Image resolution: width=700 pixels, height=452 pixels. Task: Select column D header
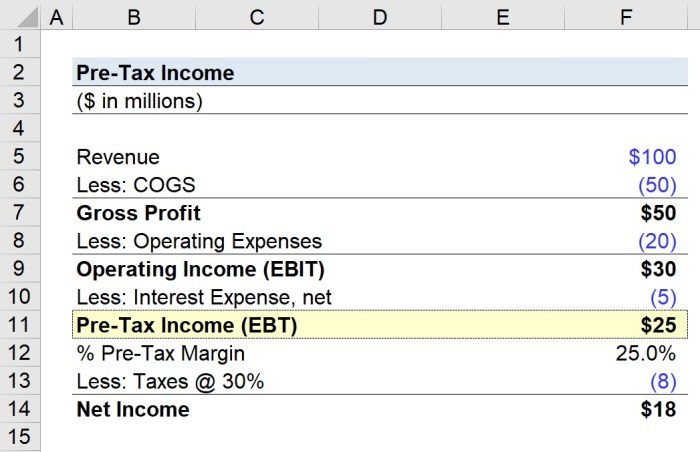[x=380, y=17]
